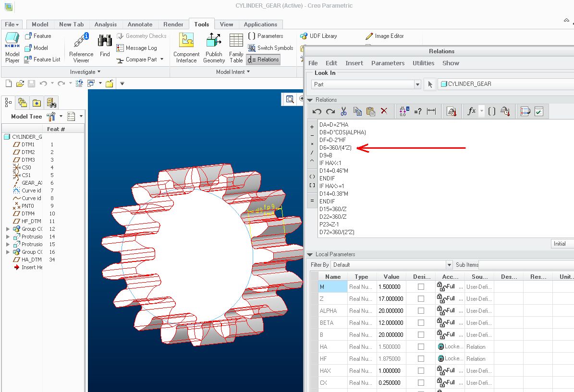Launch the Image Editor
The width and height of the screenshot is (574, 392).
tap(385, 36)
